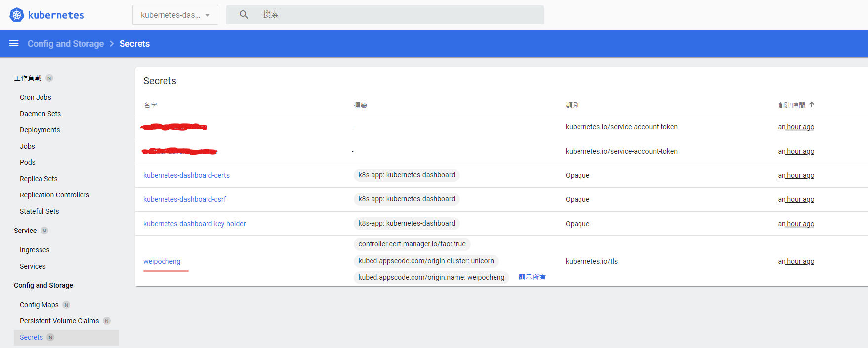Click an hour ago in csrf row

tap(796, 199)
